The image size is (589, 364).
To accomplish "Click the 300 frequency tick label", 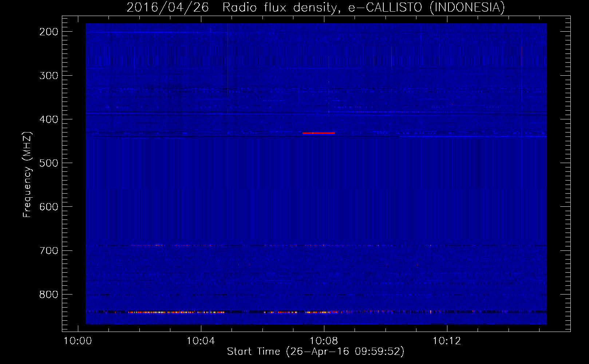I will click(48, 75).
